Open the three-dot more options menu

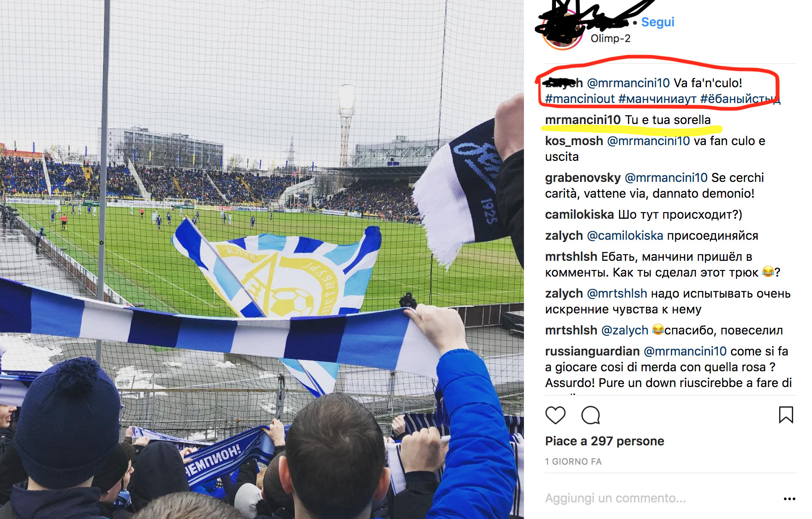[789, 499]
